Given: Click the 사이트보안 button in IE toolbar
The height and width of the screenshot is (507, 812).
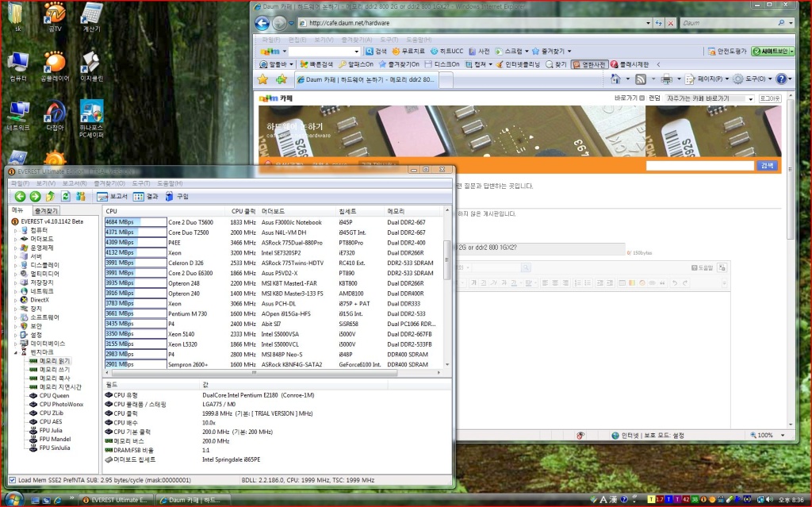Looking at the screenshot, I should [x=772, y=52].
